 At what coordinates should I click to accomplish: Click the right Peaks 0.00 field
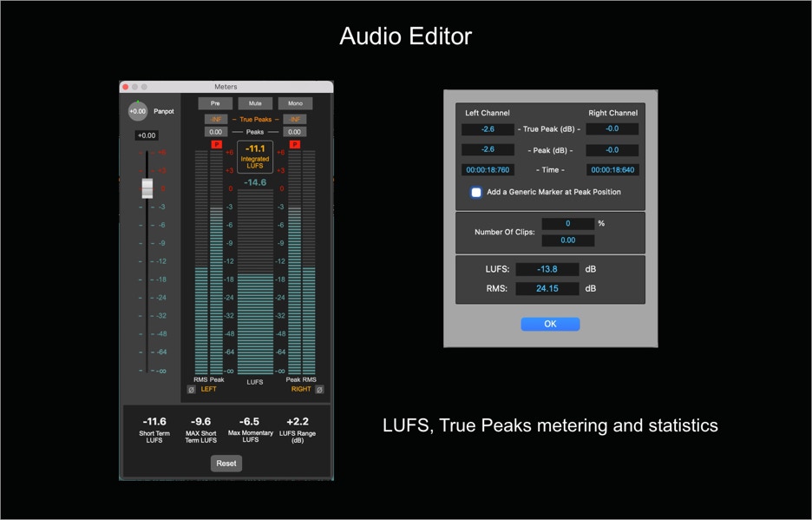point(295,132)
